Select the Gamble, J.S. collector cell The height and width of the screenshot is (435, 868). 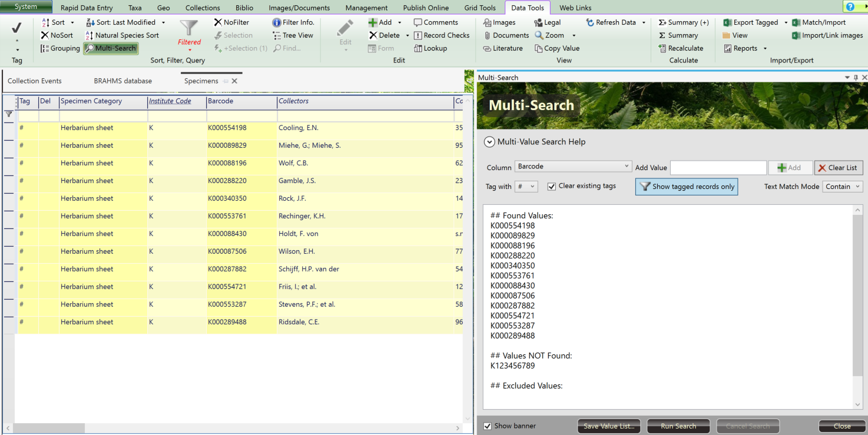[x=365, y=181]
